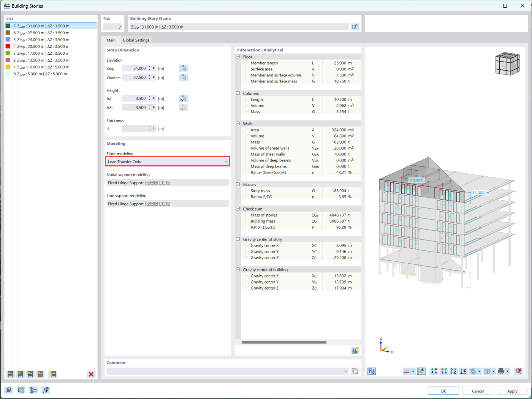This screenshot has height=399, width=532.
Task: Click the printer icon in the view toolbar
Action: pyautogui.click(x=501, y=371)
